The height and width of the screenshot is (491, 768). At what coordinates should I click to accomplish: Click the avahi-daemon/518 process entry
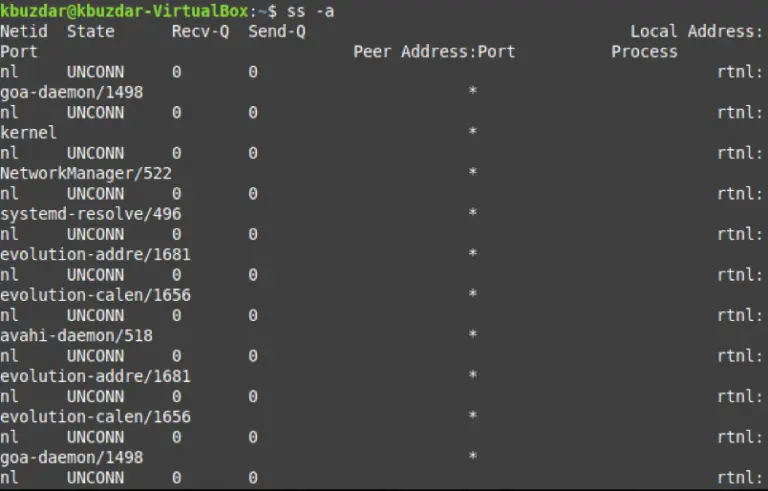pos(76,336)
